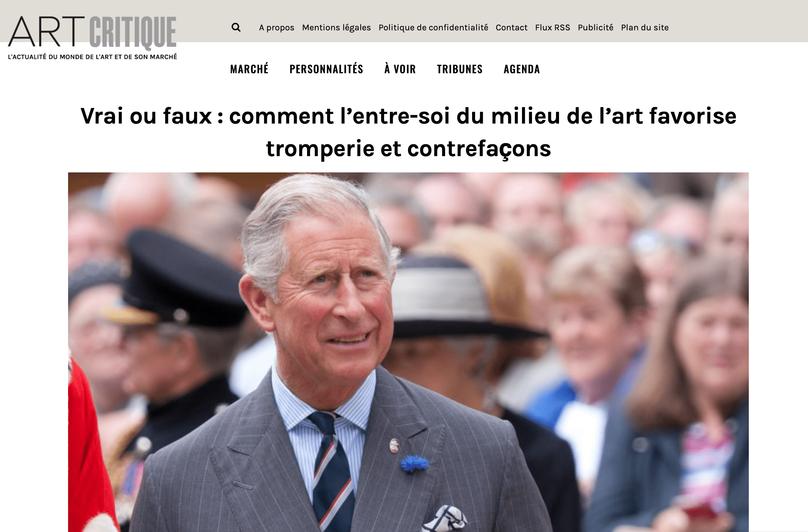Open the Contact link

(511, 27)
